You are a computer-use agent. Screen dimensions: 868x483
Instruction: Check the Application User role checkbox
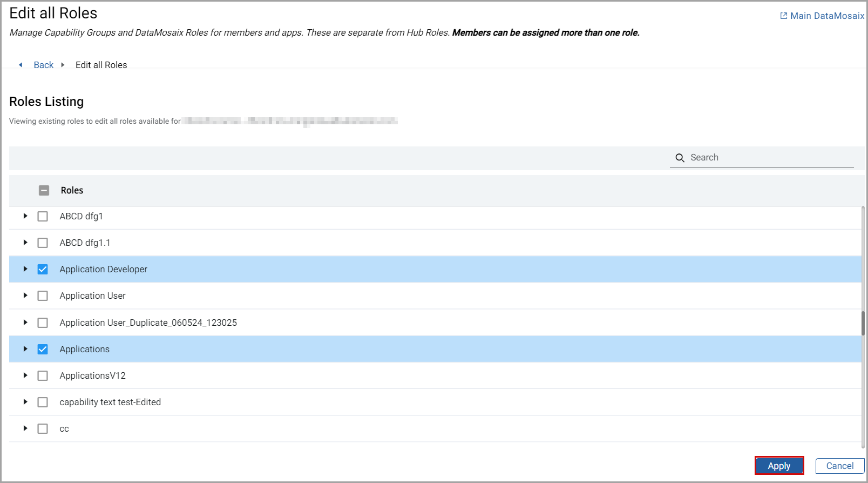pyautogui.click(x=43, y=296)
